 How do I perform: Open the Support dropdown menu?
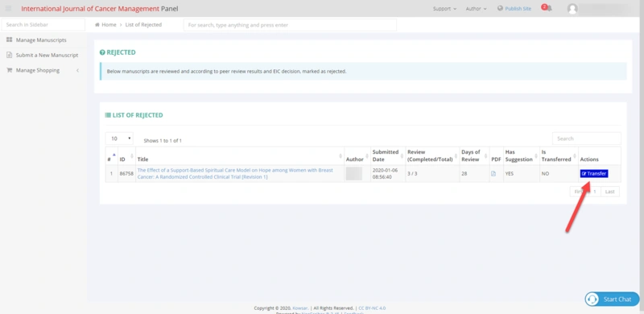(444, 9)
